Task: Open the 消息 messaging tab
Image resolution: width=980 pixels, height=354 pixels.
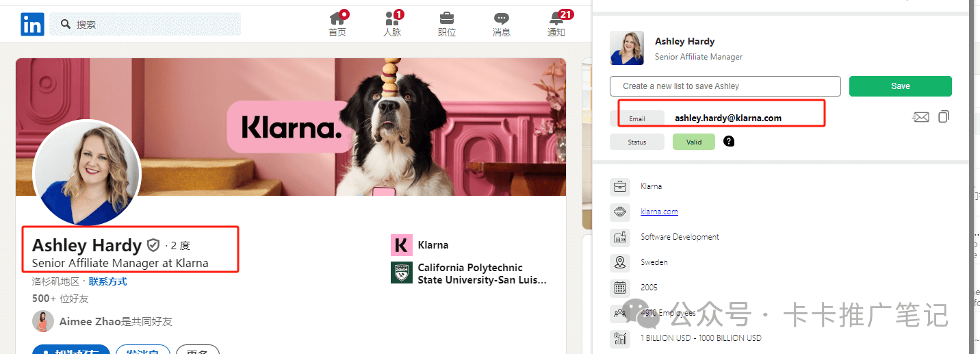Action: [502, 24]
